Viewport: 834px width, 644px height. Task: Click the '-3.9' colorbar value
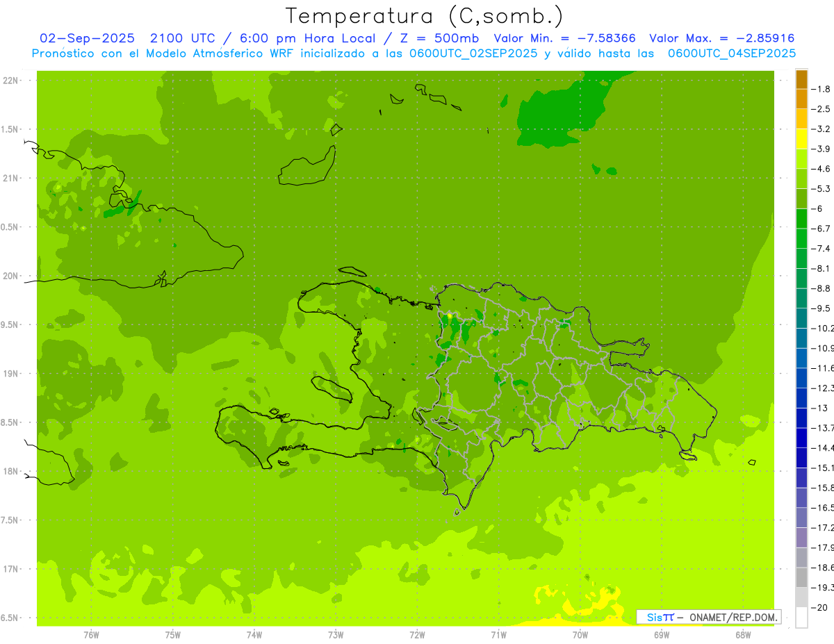tap(821, 149)
